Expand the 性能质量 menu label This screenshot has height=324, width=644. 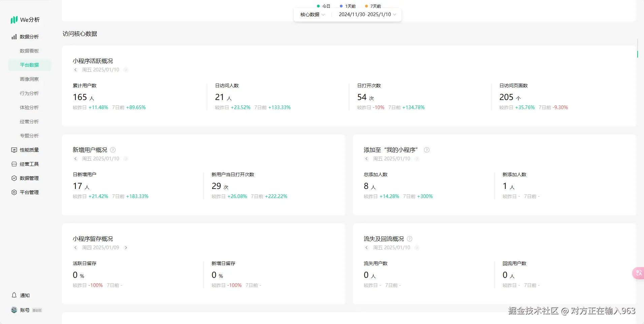[x=29, y=150]
